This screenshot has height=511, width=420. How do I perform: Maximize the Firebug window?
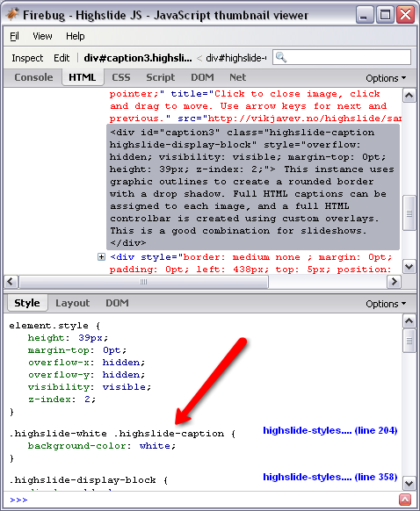click(x=385, y=15)
